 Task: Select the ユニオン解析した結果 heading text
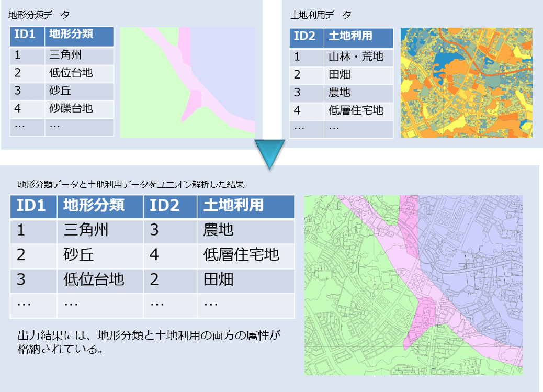point(131,185)
